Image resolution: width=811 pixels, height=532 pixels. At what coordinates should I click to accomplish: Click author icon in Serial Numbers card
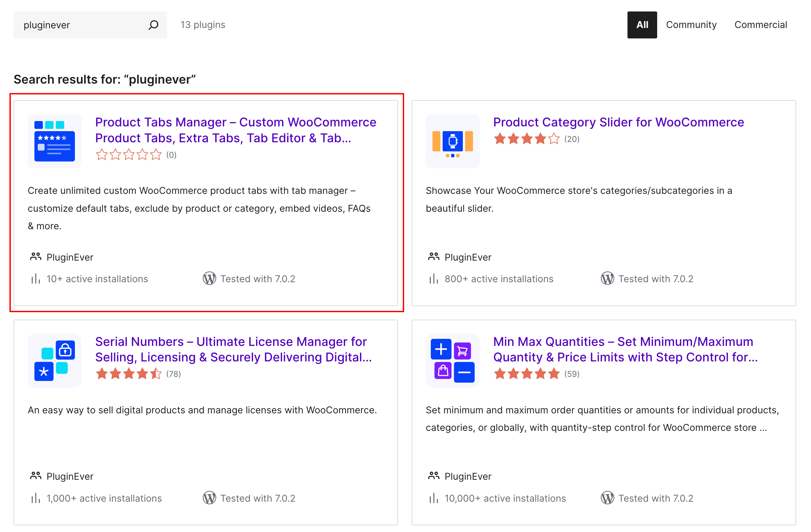tap(35, 475)
